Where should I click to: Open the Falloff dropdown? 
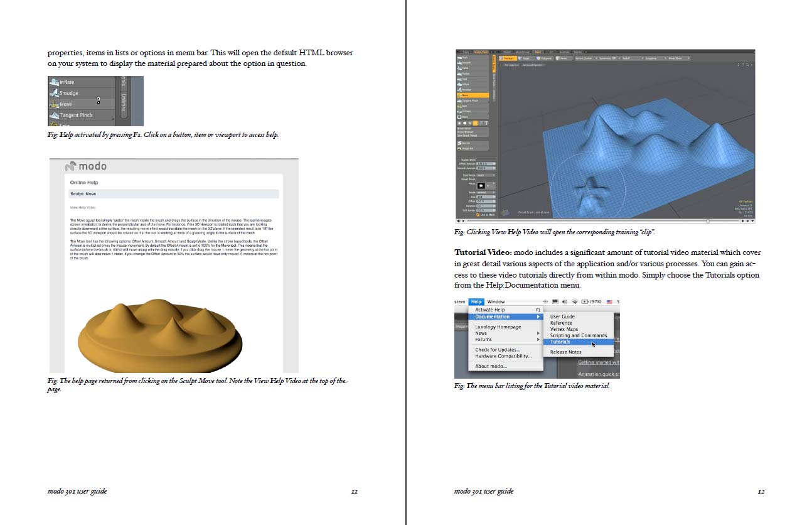[632, 58]
